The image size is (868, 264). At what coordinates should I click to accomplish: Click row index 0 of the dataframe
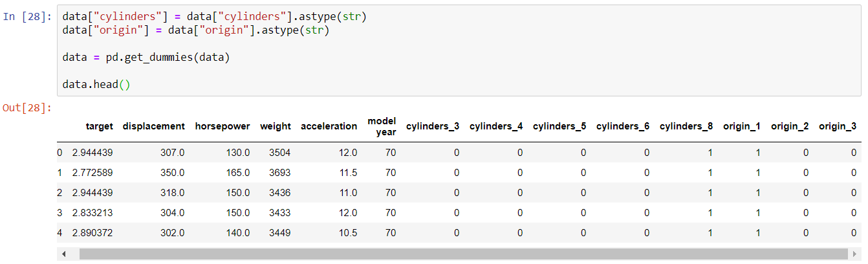pos(60,153)
